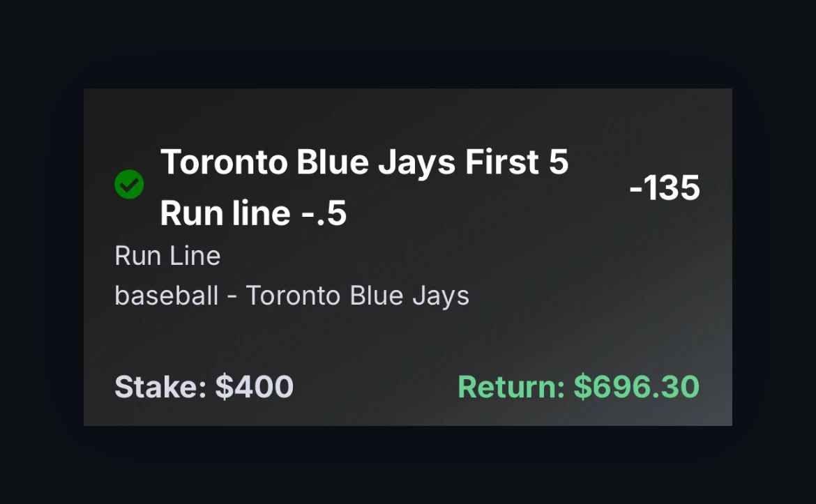
Task: Click 'Jays' at the subtitle's end
Action: (x=441, y=296)
